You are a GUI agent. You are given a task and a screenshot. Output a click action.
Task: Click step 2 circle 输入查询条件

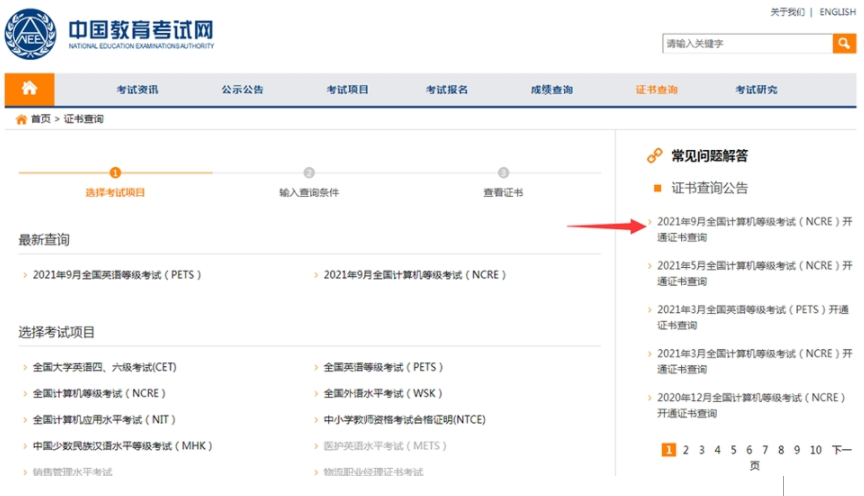pyautogui.click(x=309, y=172)
